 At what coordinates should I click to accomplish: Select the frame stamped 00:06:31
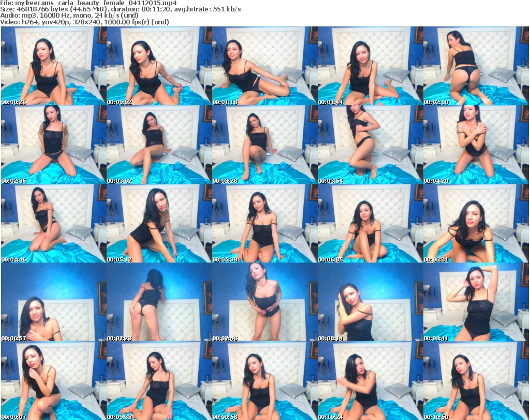point(476,224)
